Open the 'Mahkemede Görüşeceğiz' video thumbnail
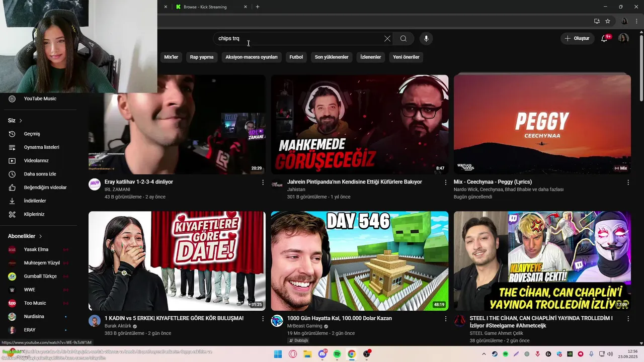The width and height of the screenshot is (644, 362). point(360,125)
